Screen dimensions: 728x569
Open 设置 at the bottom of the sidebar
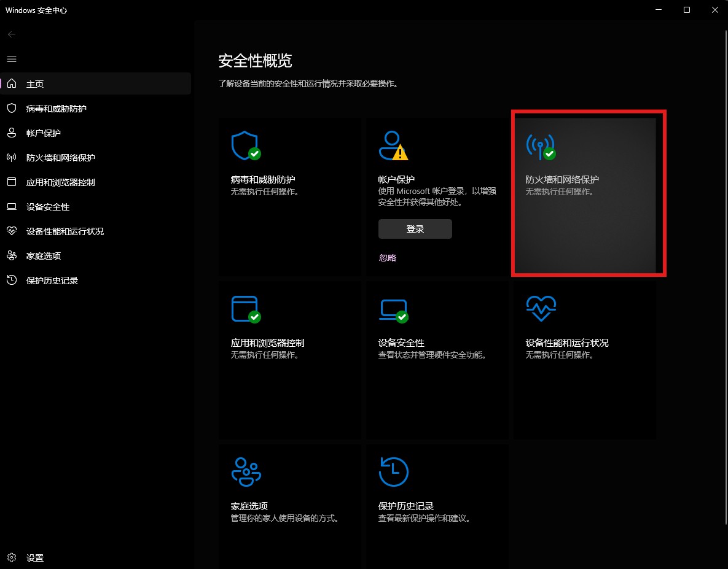tap(35, 558)
